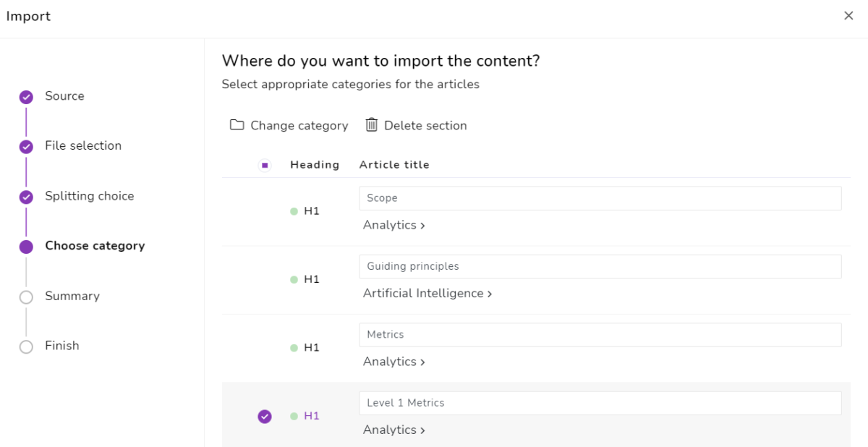Click the Finish step circle icon

[26, 346]
